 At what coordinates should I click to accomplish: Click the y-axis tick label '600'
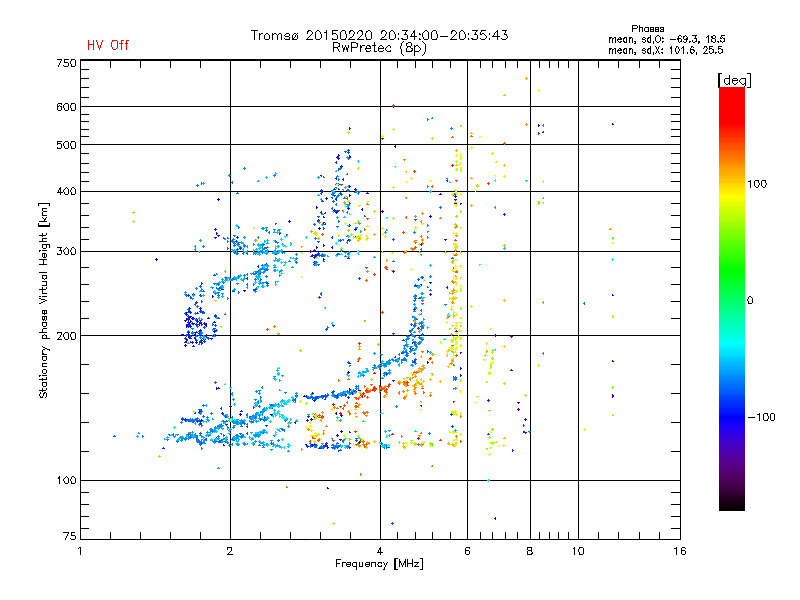(x=66, y=107)
